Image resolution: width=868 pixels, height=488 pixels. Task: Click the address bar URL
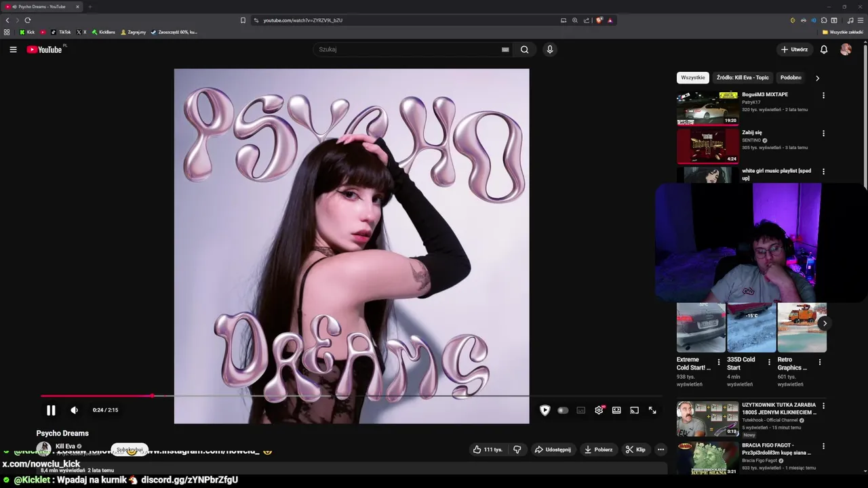302,20
